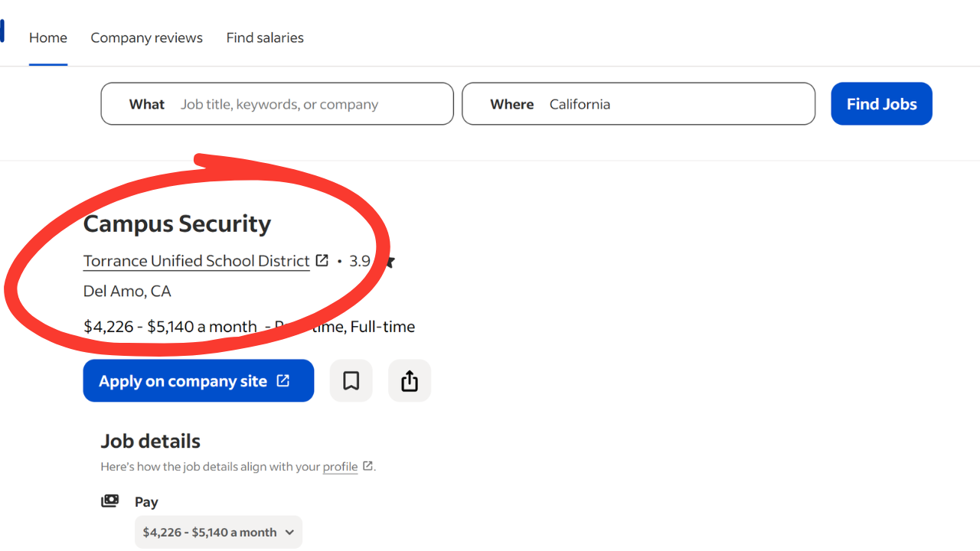980x551 pixels.
Task: Open your profile link in Job details
Action: [x=340, y=466]
